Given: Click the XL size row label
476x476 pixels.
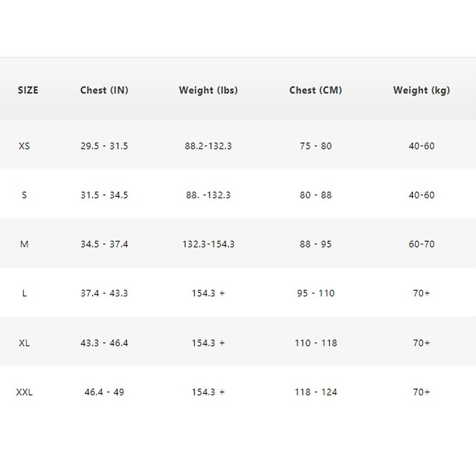Looking at the screenshot, I should [x=24, y=343].
